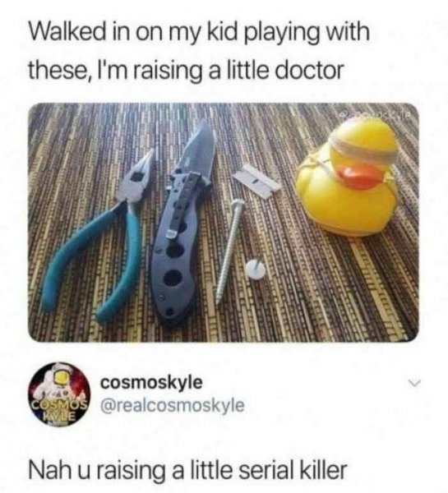Click the pliers' metal jaws
Viewport: 448px width, 493px height.
click(137, 176)
